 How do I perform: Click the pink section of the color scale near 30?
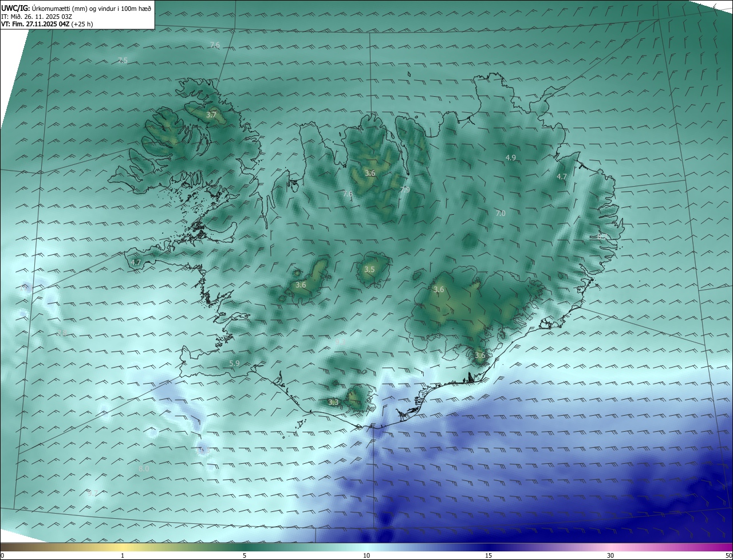[610, 547]
